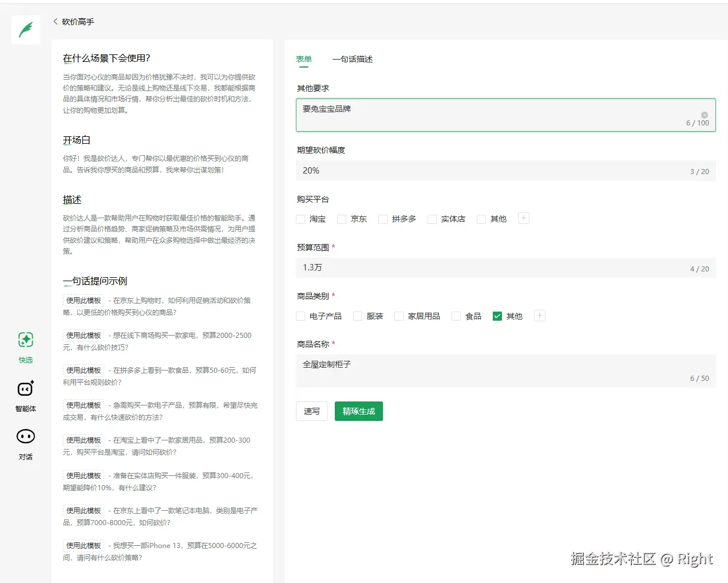Click the plus icon after 其他 in 购买平台
Image resolution: width=728 pixels, height=583 pixels.
click(523, 218)
